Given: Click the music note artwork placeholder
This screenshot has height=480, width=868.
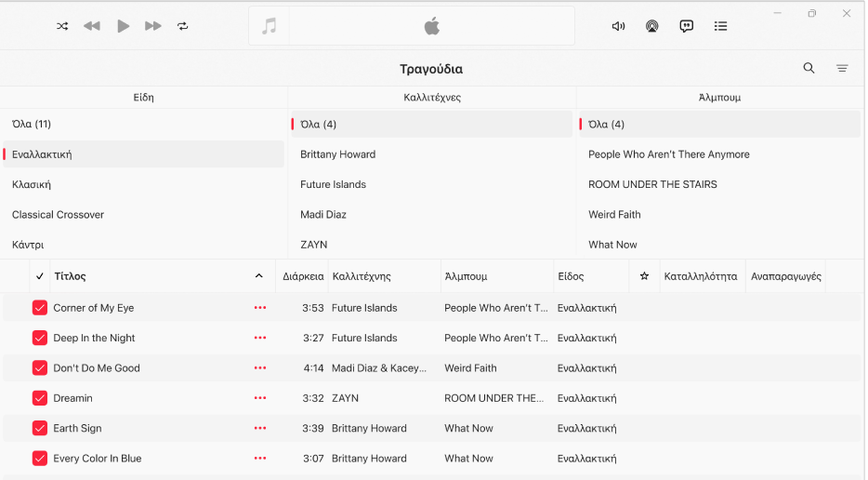Looking at the screenshot, I should [269, 26].
